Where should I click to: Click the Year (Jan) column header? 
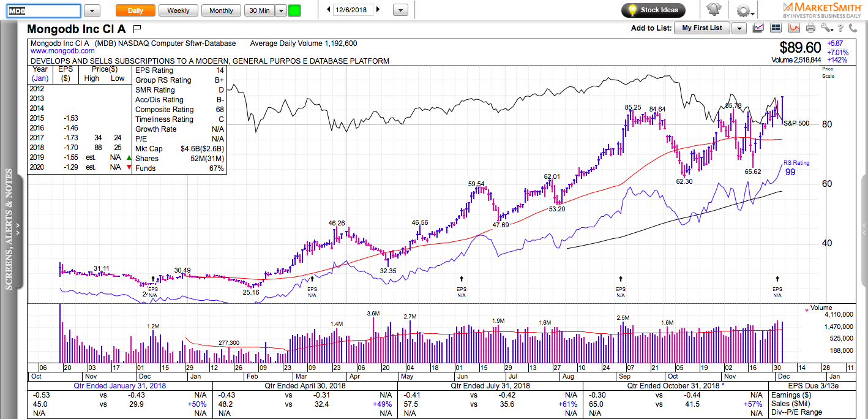click(x=40, y=74)
